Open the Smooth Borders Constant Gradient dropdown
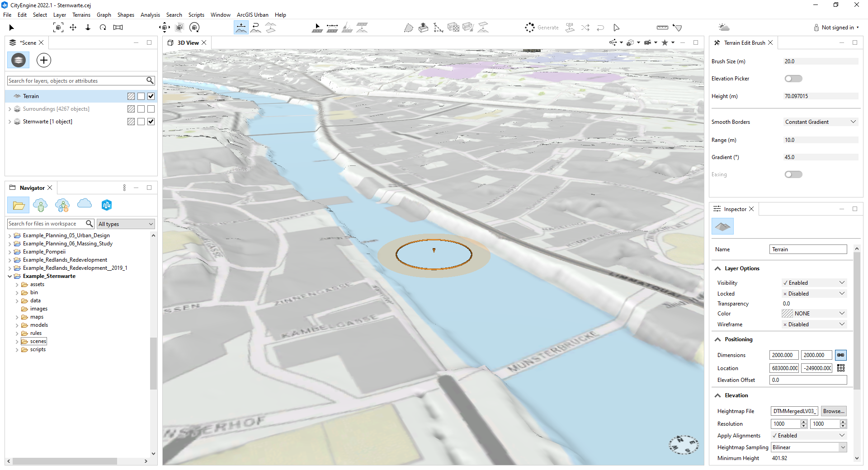868x470 pixels. pyautogui.click(x=820, y=122)
